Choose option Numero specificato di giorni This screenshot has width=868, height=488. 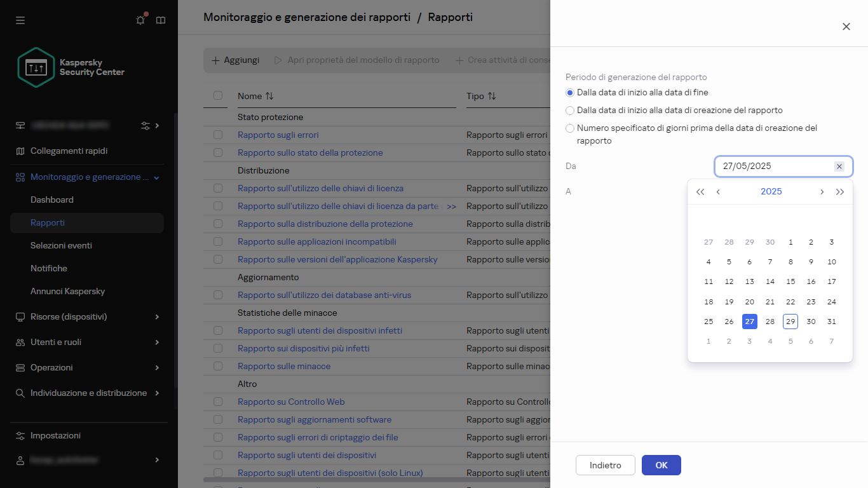click(569, 128)
